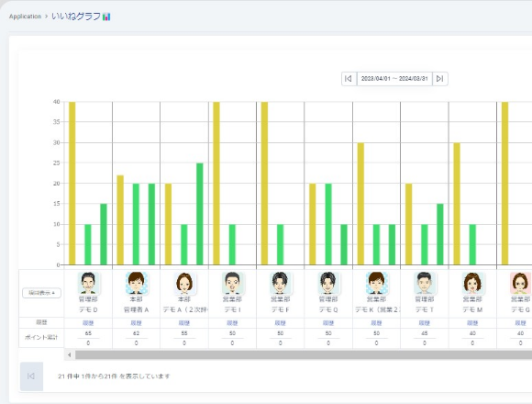Click デモ A's tall green bar at 25
This screenshot has height=404, width=532.
tap(200, 214)
